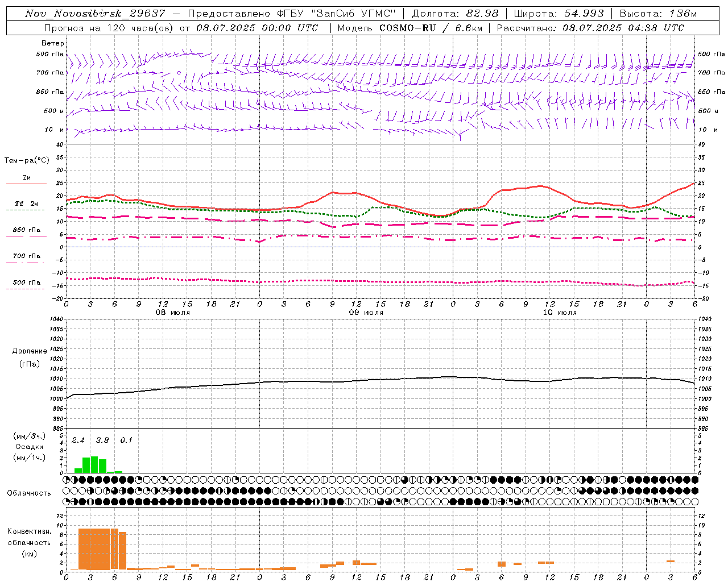Click the (мм/1ч.) units label

click(x=30, y=458)
